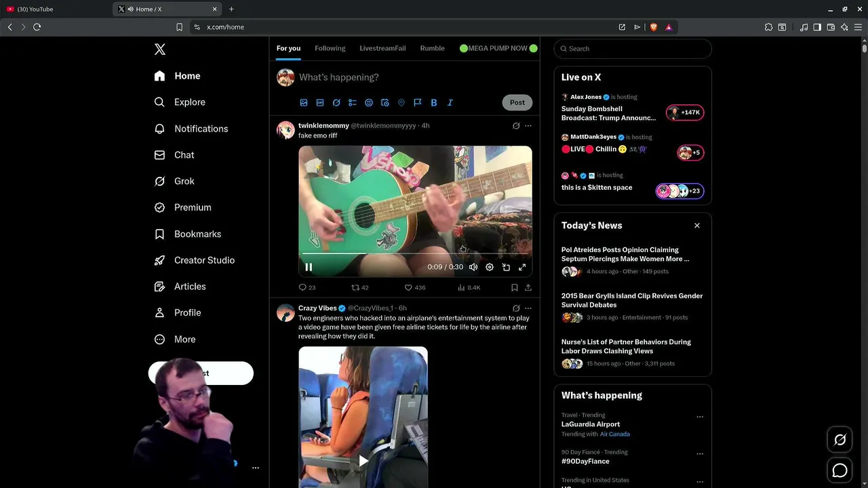The width and height of the screenshot is (868, 488).
Task: Open Grok from the sidebar
Action: [174, 182]
